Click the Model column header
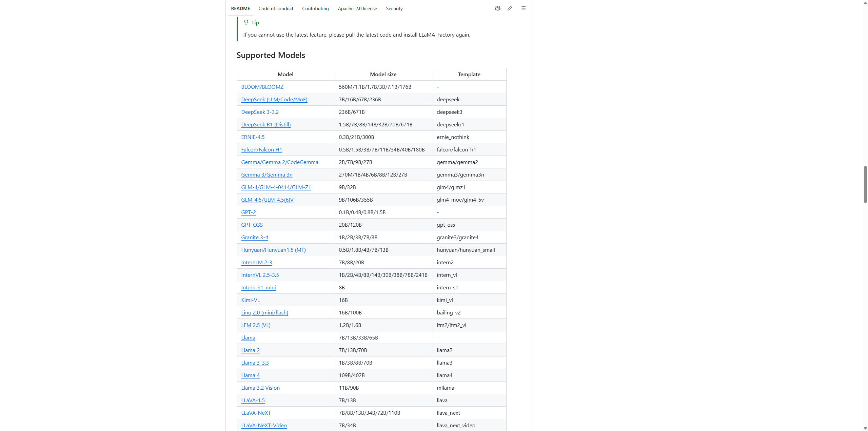 point(285,74)
